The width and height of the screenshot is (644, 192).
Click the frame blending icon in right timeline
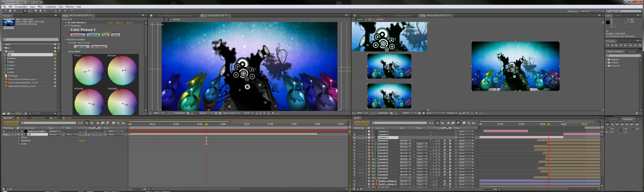453,123
